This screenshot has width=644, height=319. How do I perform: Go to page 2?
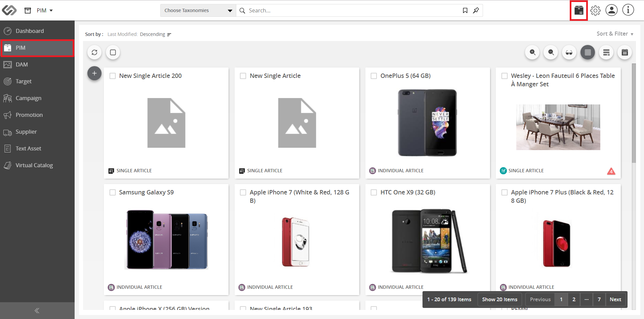pos(574,300)
